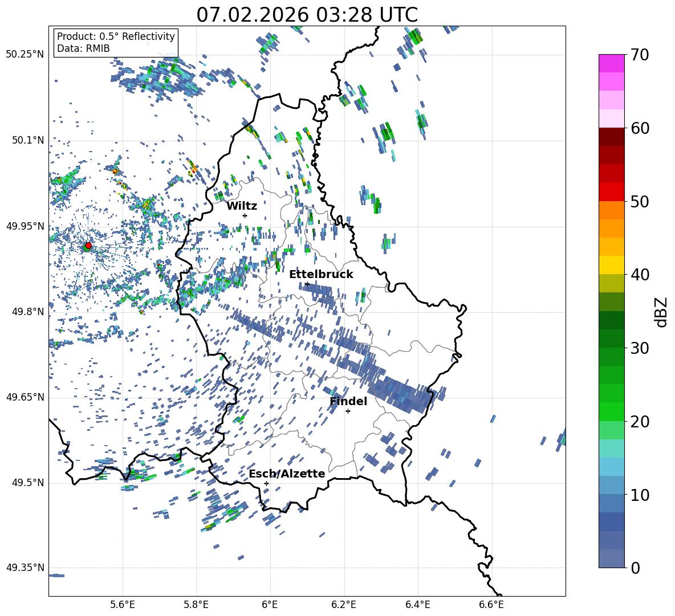Click the red radar station marker

(88, 246)
